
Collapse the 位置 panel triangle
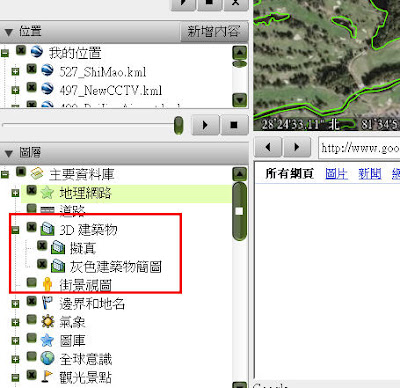coord(9,32)
